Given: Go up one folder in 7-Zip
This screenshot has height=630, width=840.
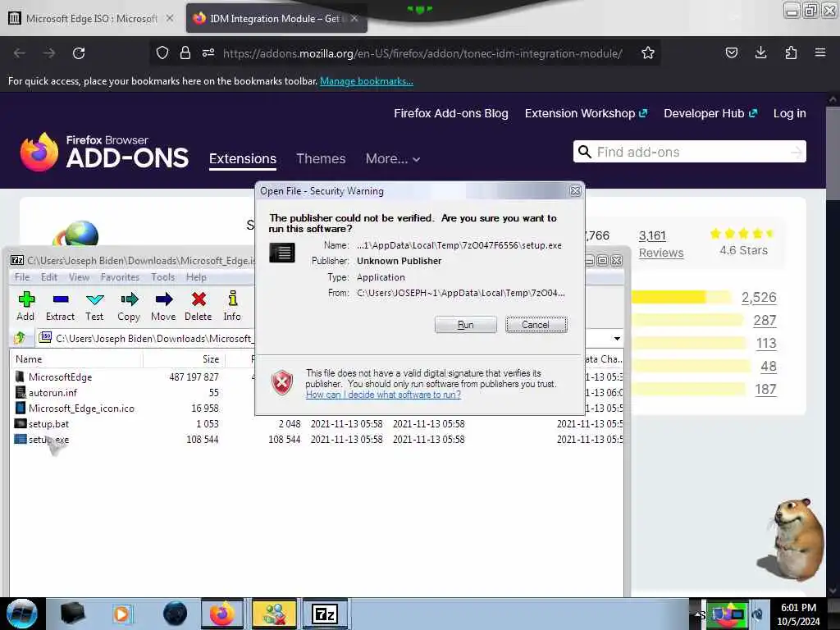Looking at the screenshot, I should click(x=21, y=338).
